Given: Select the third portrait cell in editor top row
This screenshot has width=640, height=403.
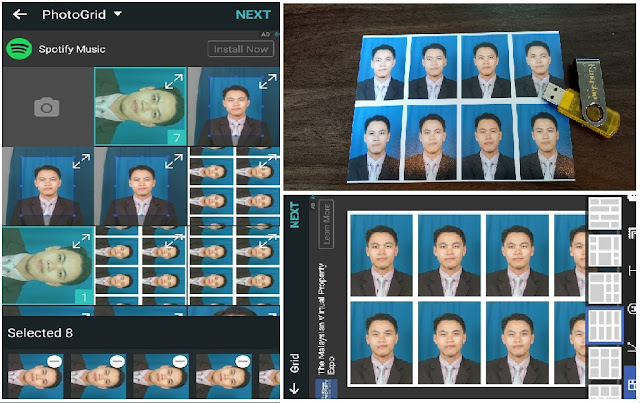Looking at the screenshot, I should [518, 256].
